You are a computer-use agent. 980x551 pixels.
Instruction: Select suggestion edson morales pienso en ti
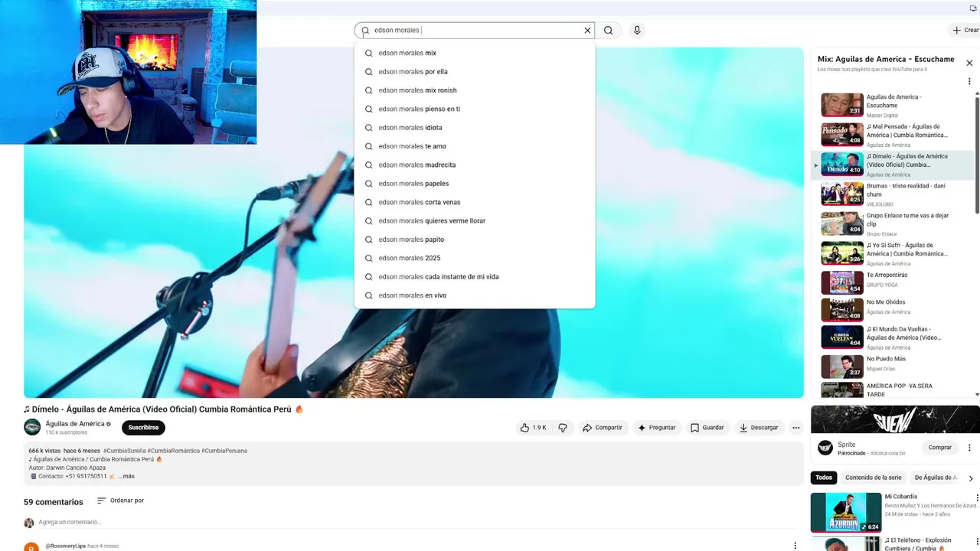pos(475,109)
